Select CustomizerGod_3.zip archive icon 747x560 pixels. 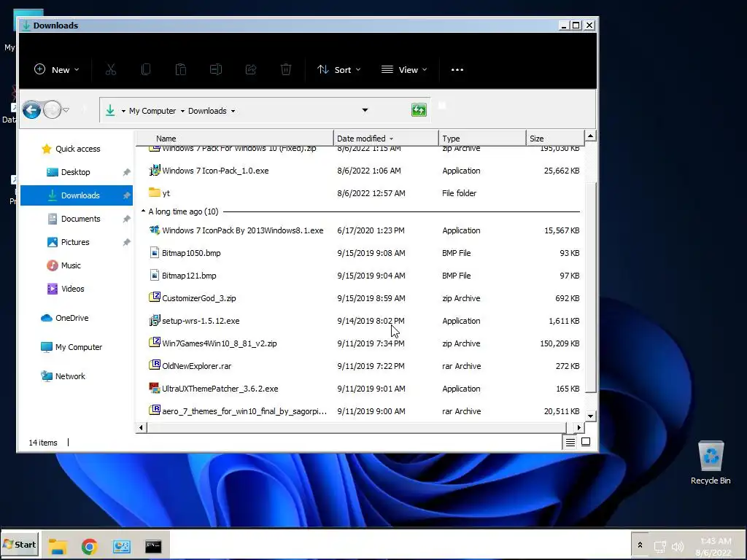point(155,297)
